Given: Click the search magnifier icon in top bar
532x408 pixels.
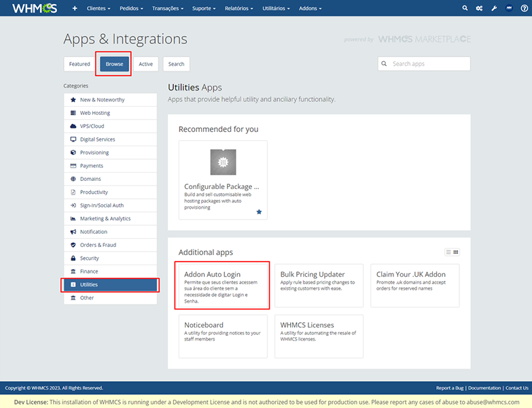Looking at the screenshot, I should tap(465, 8).
